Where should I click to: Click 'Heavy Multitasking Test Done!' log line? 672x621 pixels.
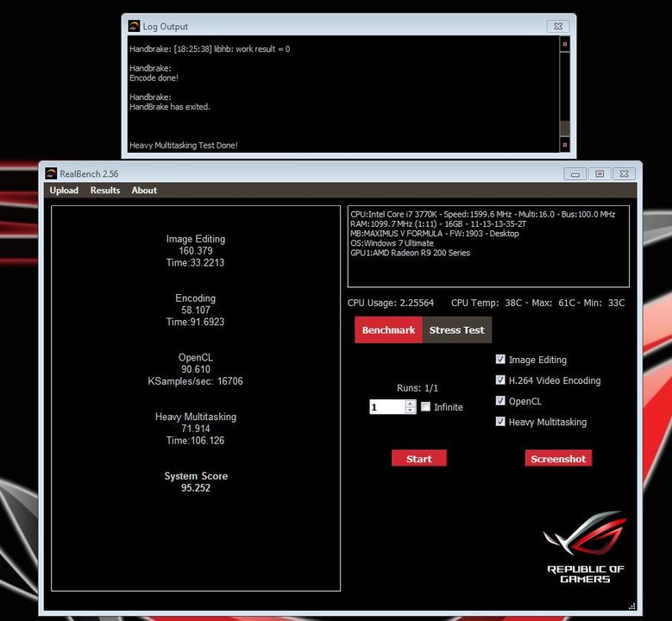click(x=184, y=145)
